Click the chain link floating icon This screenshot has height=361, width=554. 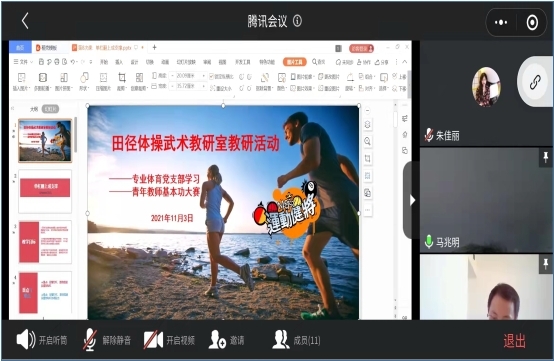[x=535, y=82]
